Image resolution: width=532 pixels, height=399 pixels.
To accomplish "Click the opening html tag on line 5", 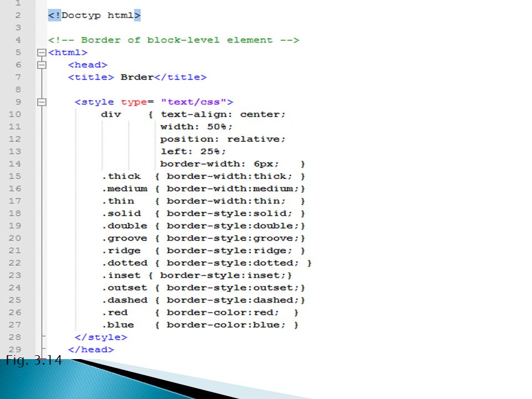I will pyautogui.click(x=68, y=53).
